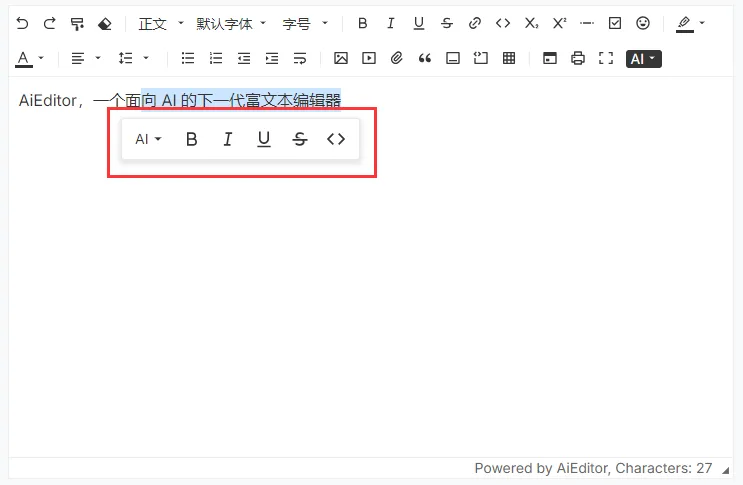This screenshot has width=743, height=485.
Task: Open the emoji picker
Action: coord(643,23)
